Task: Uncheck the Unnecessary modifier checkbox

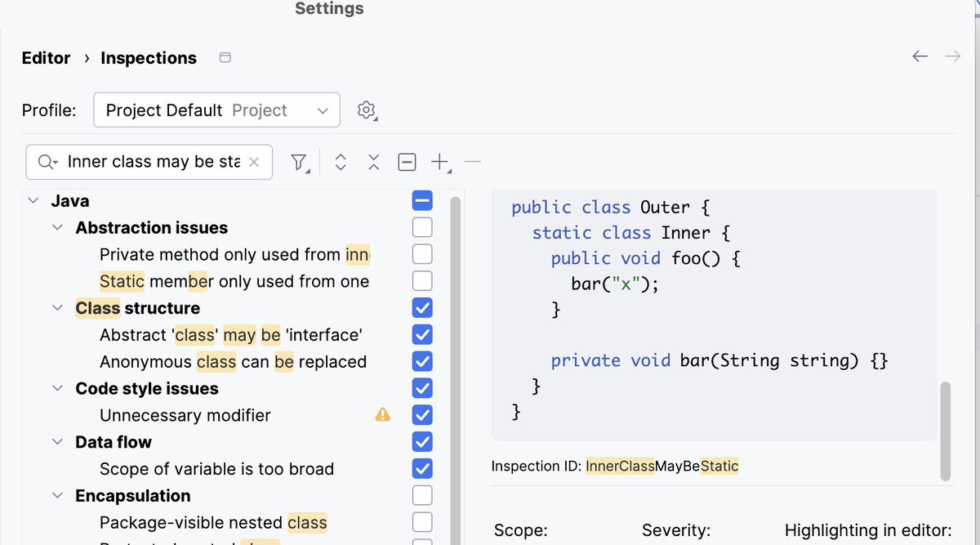Action: click(x=422, y=415)
